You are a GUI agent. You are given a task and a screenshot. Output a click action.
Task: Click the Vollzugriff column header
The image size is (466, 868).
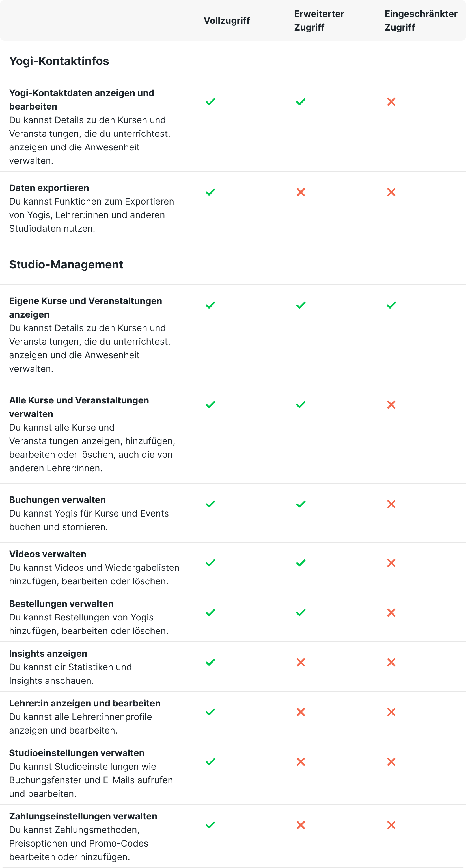pyautogui.click(x=226, y=21)
